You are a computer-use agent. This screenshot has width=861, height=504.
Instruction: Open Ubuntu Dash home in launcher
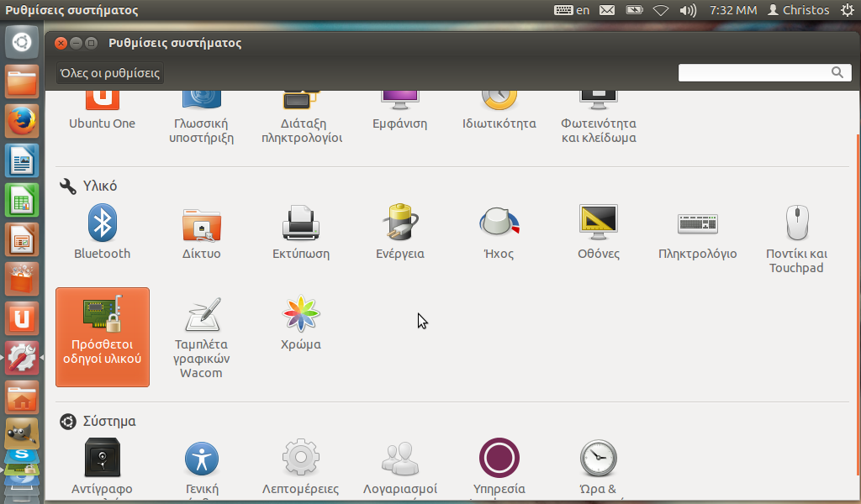click(x=22, y=42)
